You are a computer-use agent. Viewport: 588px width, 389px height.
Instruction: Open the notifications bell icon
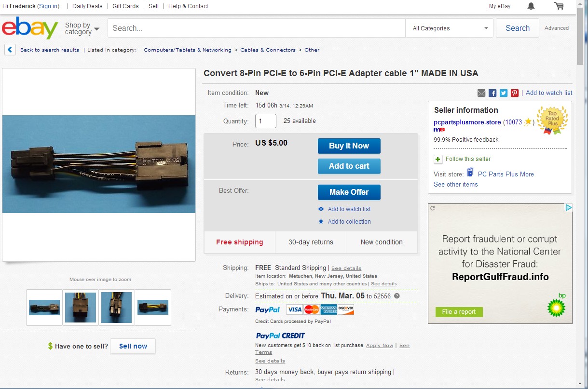[531, 6]
